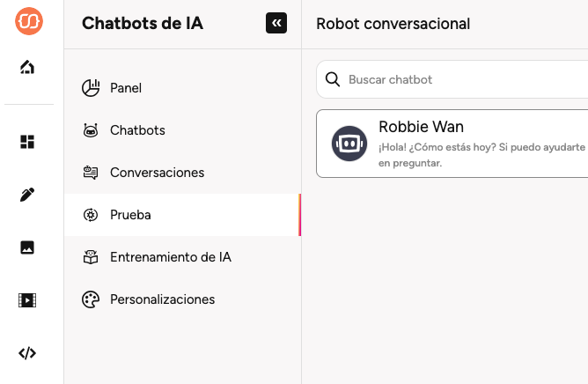Screen dimensions: 588x384
Task: Click the Buscar chatbot search field
Action: (x=458, y=79)
